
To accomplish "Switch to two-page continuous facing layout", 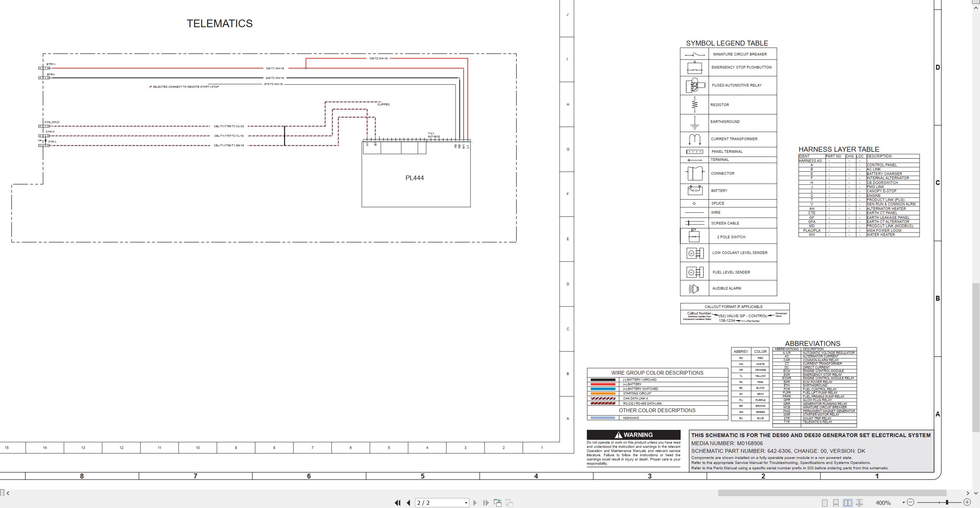I will pos(859,503).
